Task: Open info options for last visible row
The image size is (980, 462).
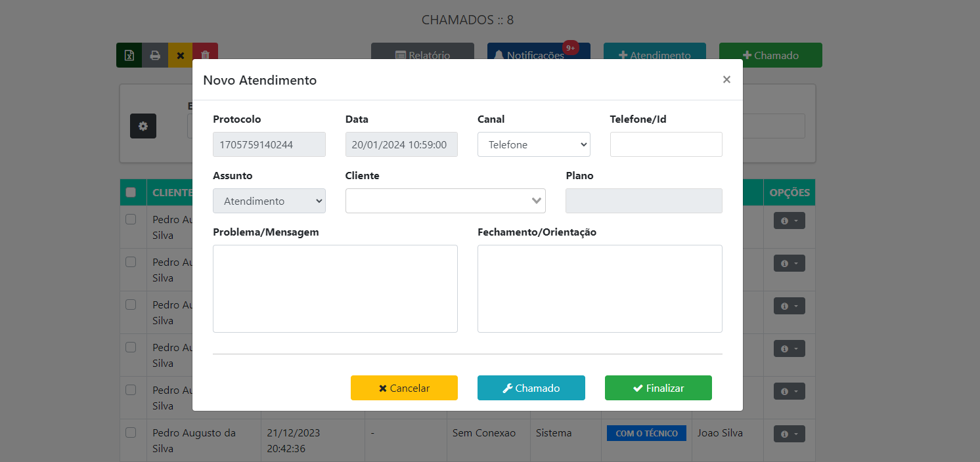Action: pos(789,434)
